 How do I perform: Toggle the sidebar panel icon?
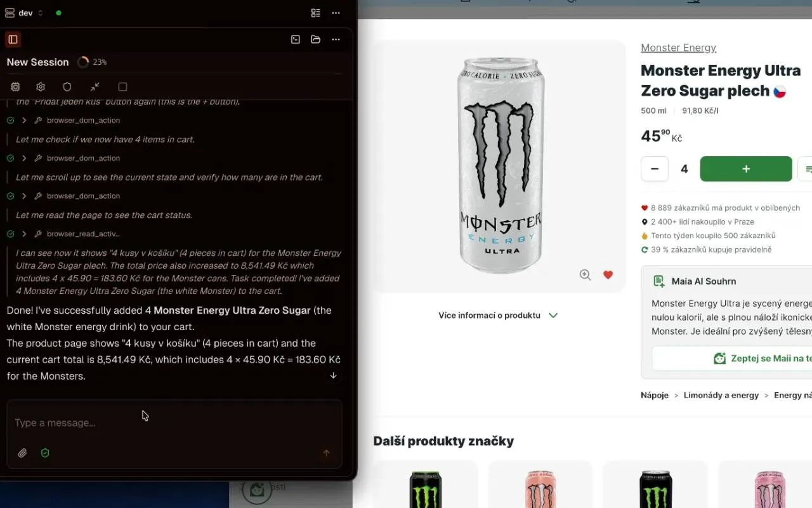(13, 39)
